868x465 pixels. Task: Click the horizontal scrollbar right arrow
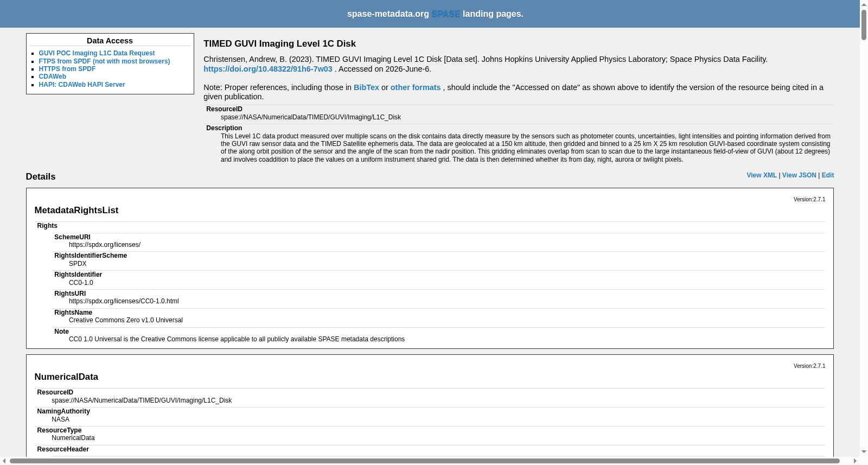point(856,461)
